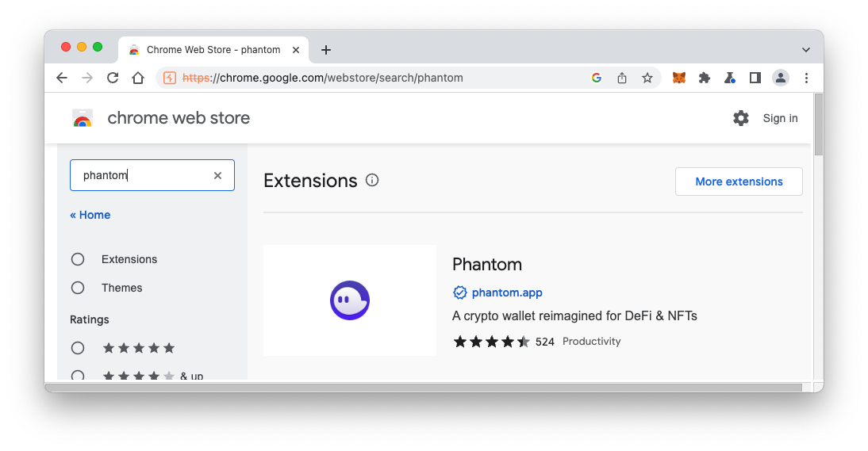The width and height of the screenshot is (868, 451).
Task: Go back to previous page
Action: (x=62, y=78)
